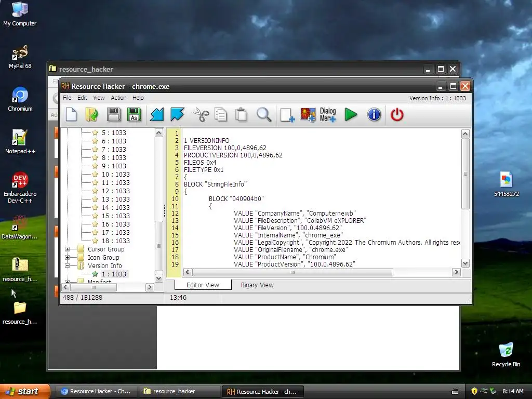Open MyPal 68 desktop shortcut
This screenshot has height=399, width=532.
pyautogui.click(x=20, y=57)
